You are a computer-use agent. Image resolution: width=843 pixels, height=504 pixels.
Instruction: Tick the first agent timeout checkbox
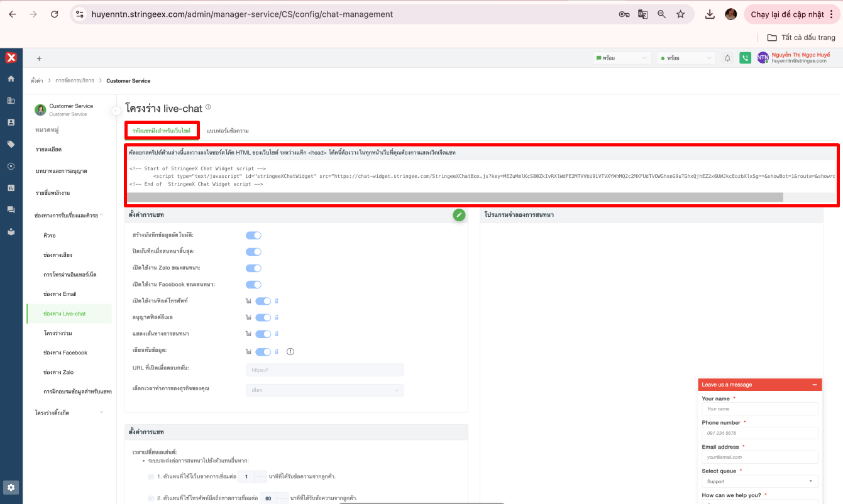pos(150,476)
